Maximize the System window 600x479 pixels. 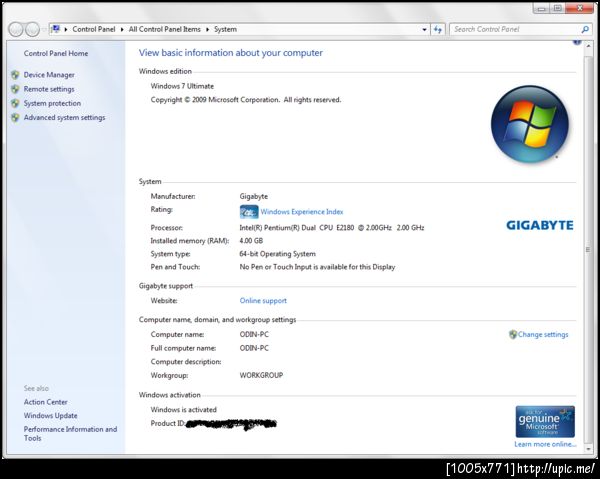pyautogui.click(x=558, y=8)
